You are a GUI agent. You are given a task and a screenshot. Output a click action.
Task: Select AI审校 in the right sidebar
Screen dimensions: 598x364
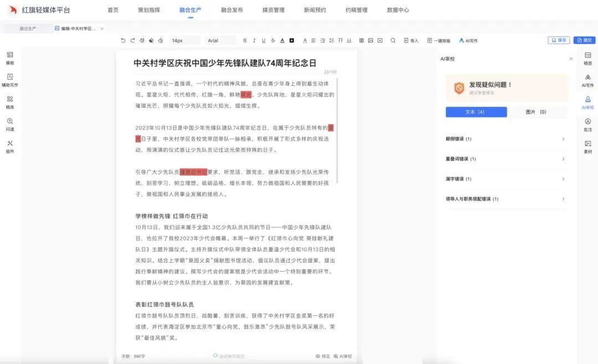pyautogui.click(x=587, y=103)
